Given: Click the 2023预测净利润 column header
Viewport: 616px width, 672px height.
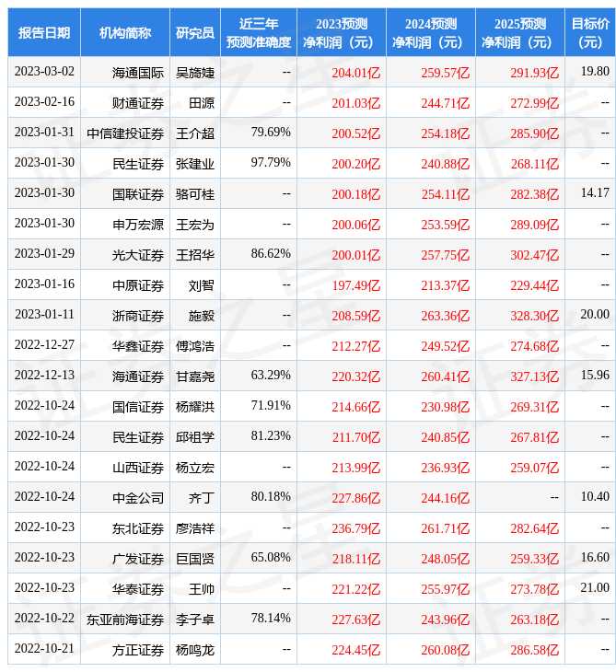Looking at the screenshot, I should [x=341, y=33].
